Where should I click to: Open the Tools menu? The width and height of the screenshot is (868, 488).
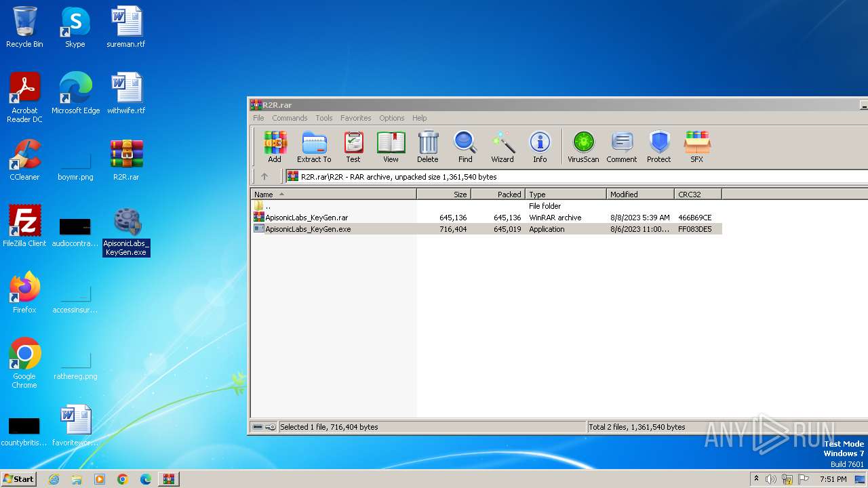pos(324,118)
